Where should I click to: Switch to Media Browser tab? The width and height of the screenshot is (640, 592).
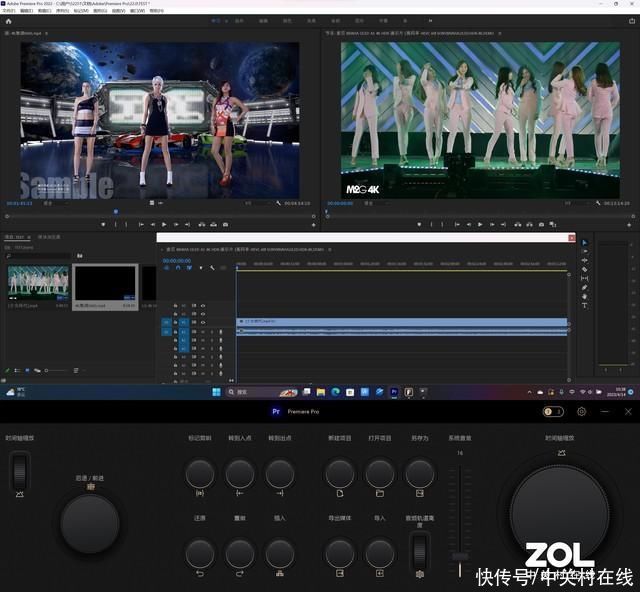click(49, 237)
